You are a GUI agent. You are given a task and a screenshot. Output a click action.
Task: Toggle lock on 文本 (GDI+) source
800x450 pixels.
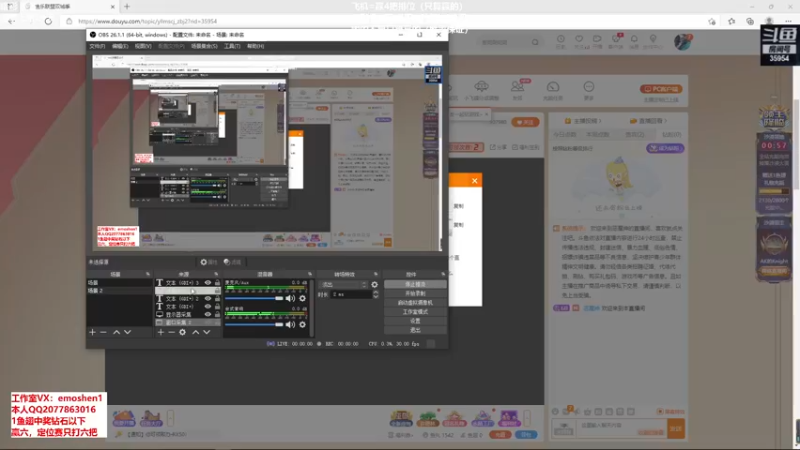click(x=217, y=307)
